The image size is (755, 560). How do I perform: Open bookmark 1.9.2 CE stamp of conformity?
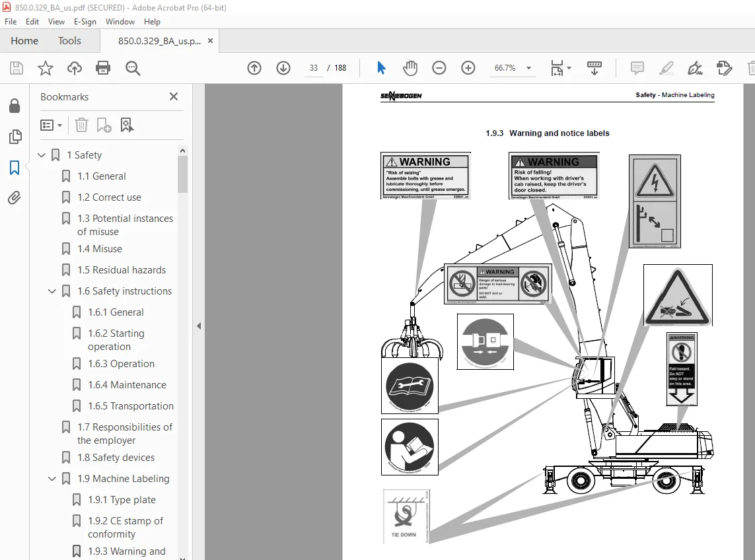coord(126,527)
